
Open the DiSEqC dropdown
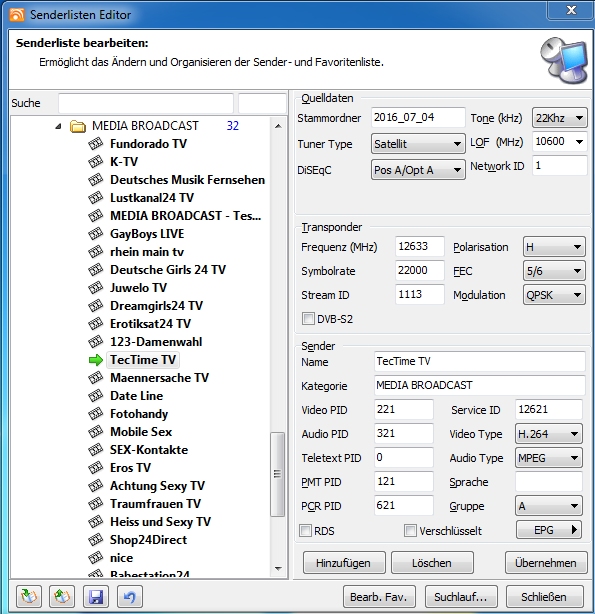coord(418,170)
